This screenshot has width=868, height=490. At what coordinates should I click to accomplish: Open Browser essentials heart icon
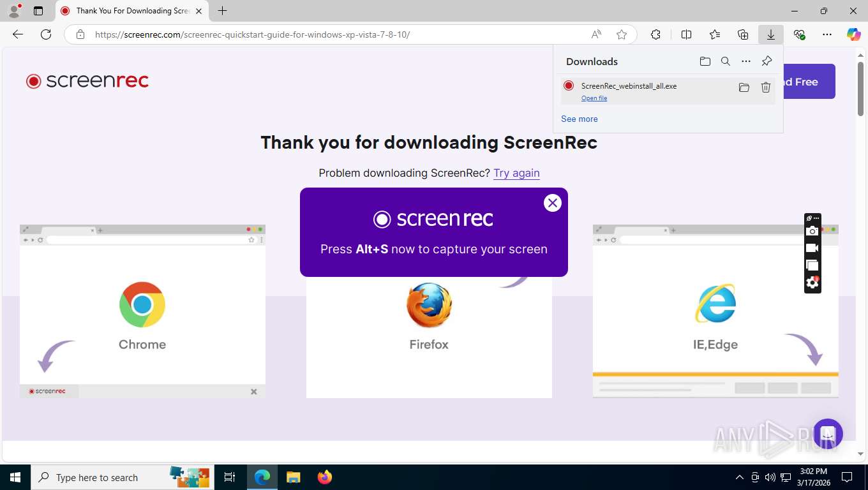tap(799, 34)
